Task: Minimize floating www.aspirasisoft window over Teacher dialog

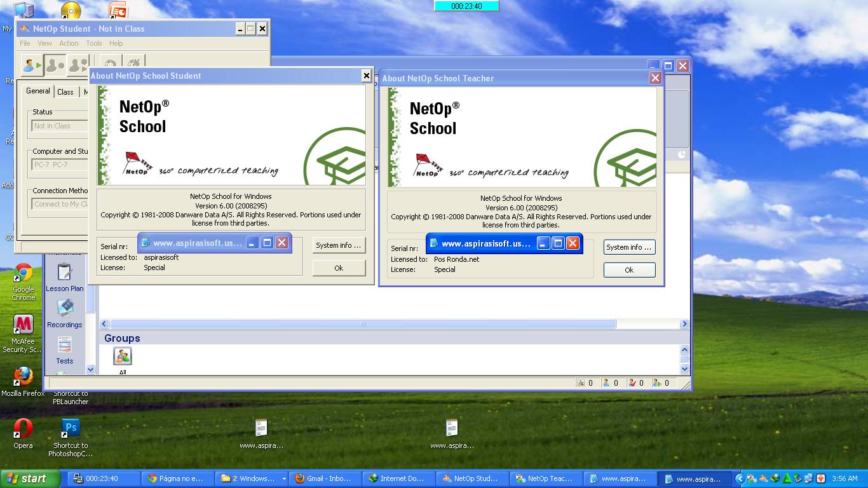Action: pyautogui.click(x=543, y=243)
